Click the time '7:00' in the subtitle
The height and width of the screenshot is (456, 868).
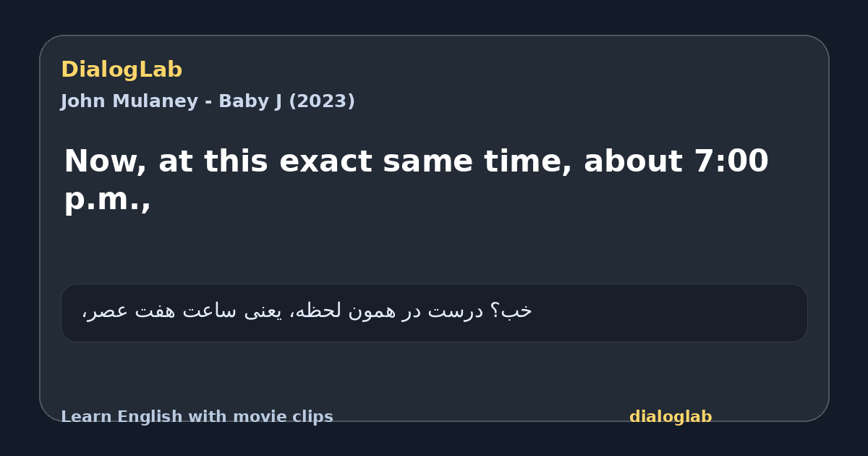pyautogui.click(x=731, y=161)
